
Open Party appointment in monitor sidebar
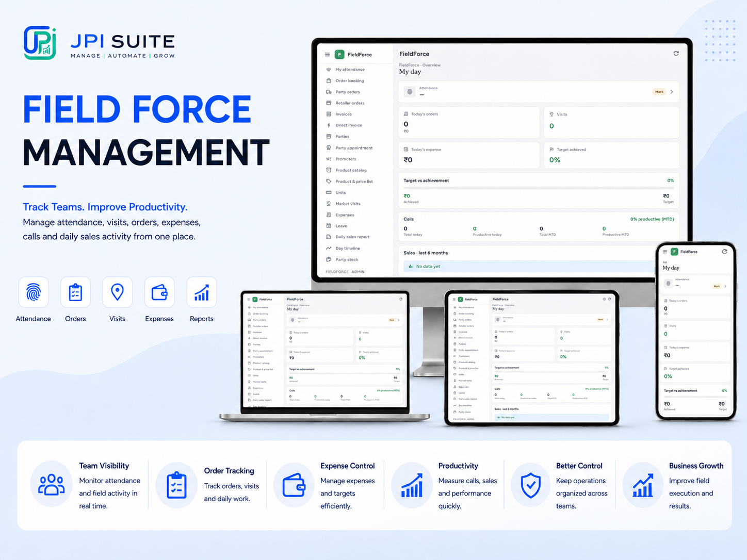coord(354,148)
